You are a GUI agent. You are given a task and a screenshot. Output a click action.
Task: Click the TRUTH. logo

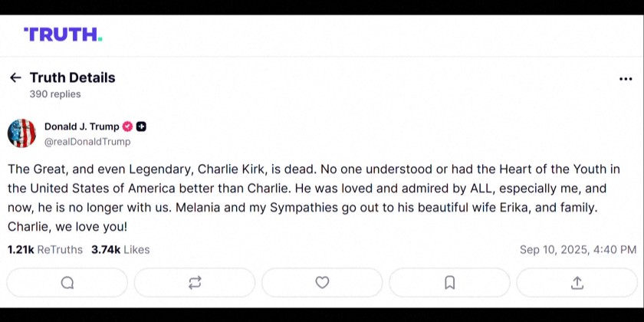click(x=63, y=34)
